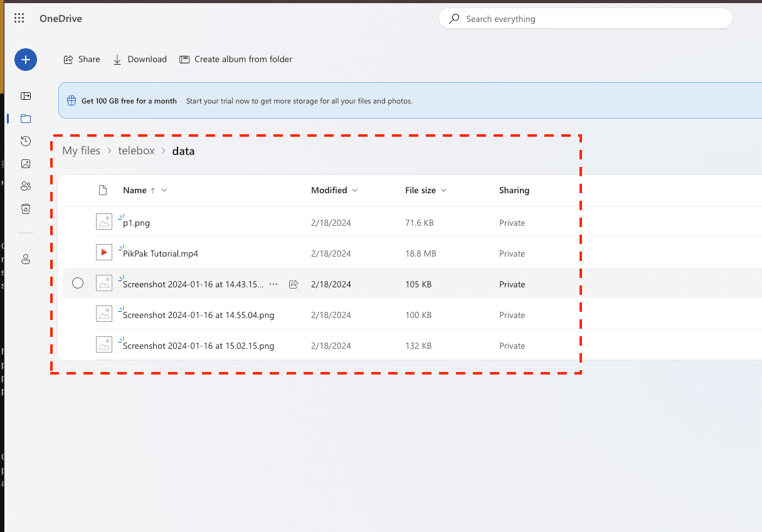762x532 pixels.
Task: Click the search magnifier icon
Action: [x=454, y=19]
